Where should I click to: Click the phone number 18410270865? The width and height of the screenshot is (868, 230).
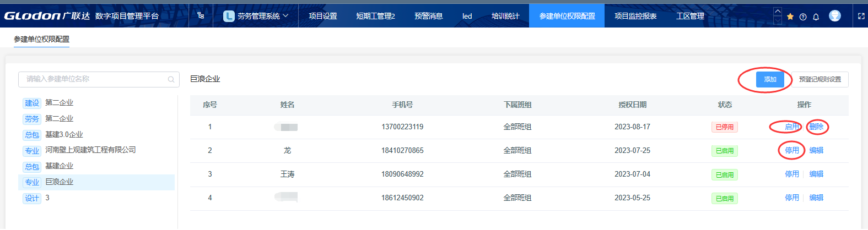pyautogui.click(x=402, y=150)
